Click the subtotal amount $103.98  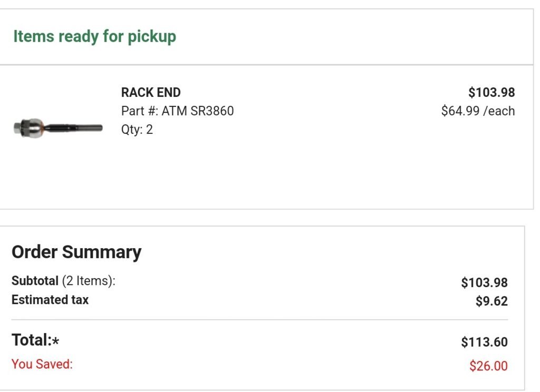(484, 282)
